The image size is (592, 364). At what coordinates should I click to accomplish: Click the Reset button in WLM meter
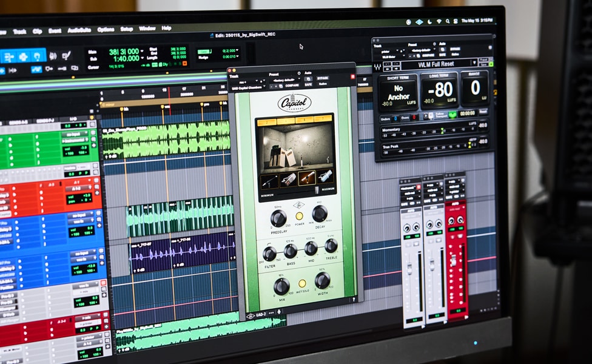point(483,112)
